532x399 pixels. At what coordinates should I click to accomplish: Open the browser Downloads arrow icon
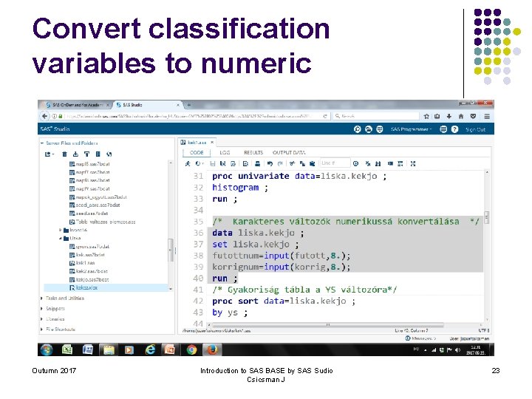449,117
